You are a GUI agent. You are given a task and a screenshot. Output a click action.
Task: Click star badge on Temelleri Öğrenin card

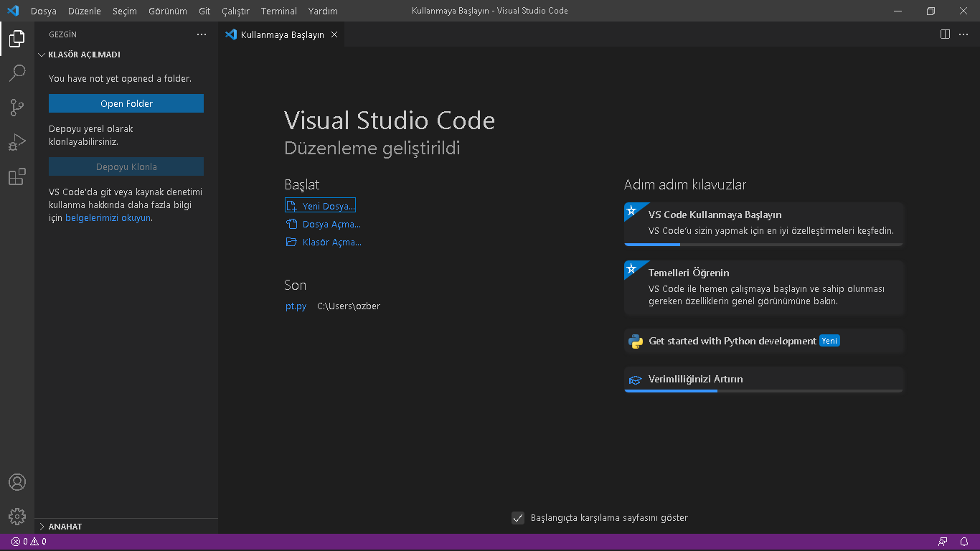point(631,268)
